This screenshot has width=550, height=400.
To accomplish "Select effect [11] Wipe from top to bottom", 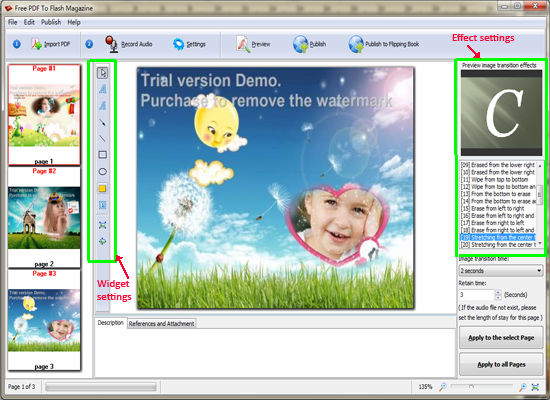I will tap(497, 179).
